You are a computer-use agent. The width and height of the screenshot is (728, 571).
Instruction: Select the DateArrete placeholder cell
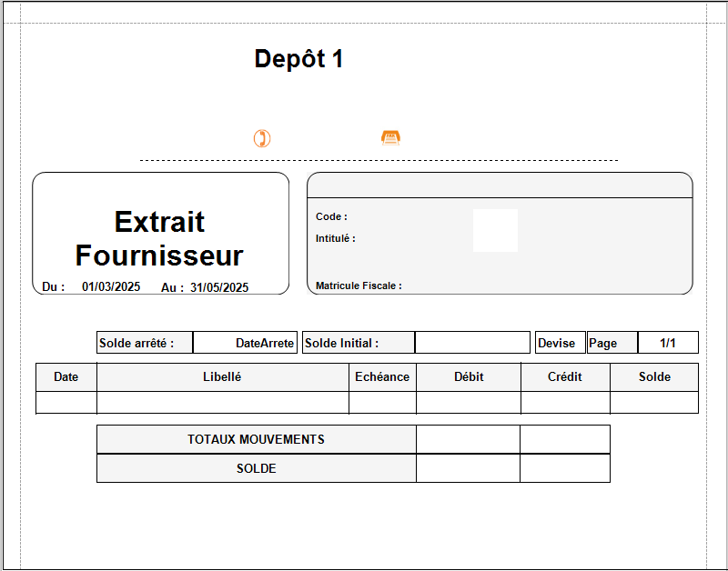246,342
